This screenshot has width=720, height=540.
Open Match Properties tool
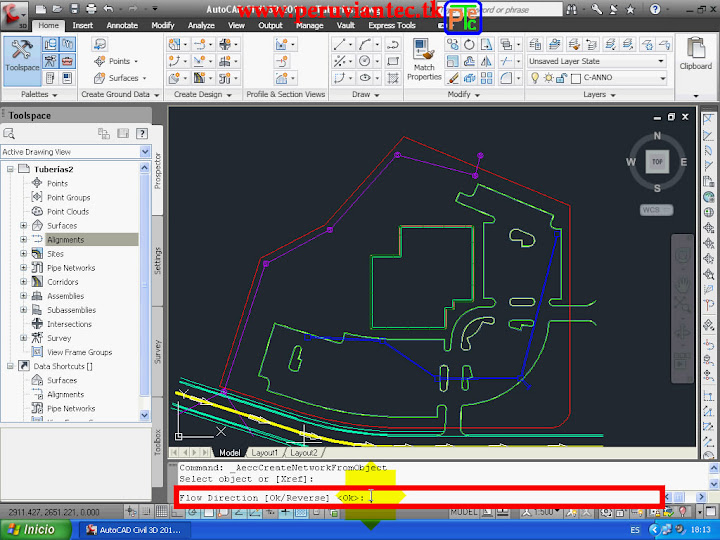coord(424,60)
